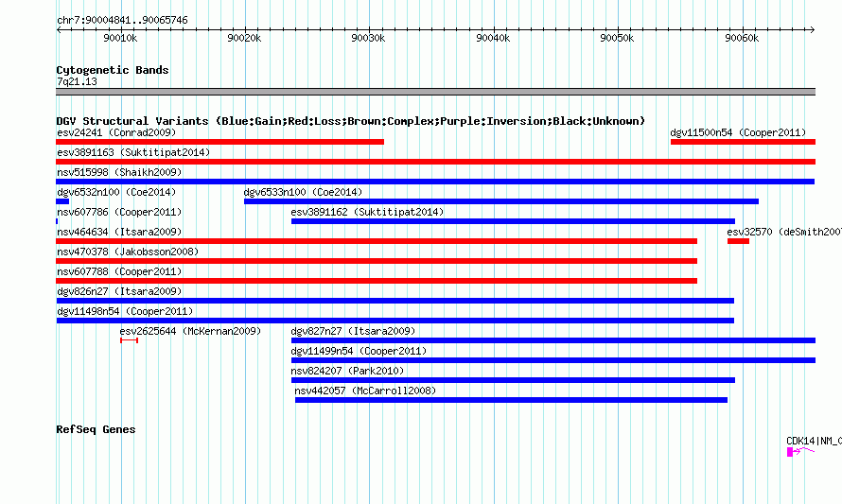Screen dimensions: 842x504
Task: Click the 90060k ruler position label
Action: [x=742, y=38]
